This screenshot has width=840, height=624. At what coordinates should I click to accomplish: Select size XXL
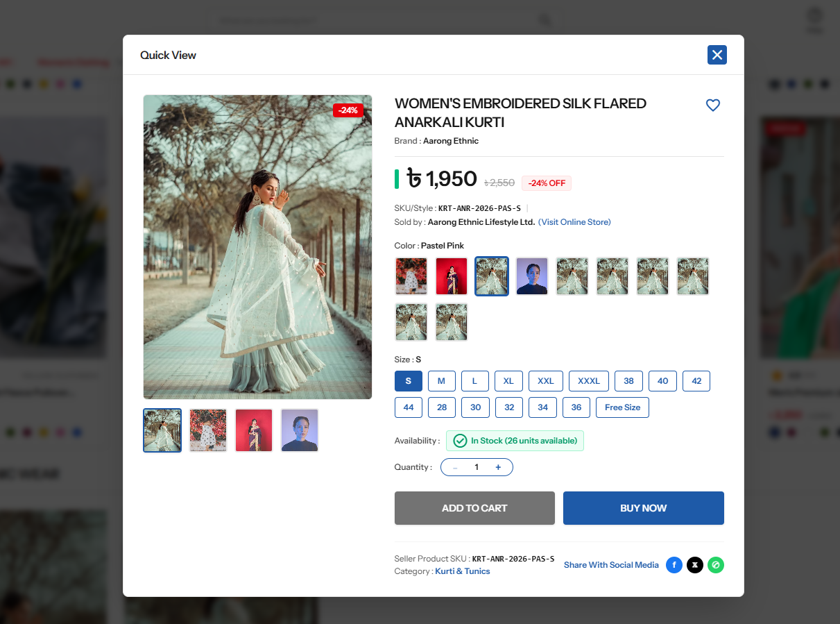[x=546, y=381]
